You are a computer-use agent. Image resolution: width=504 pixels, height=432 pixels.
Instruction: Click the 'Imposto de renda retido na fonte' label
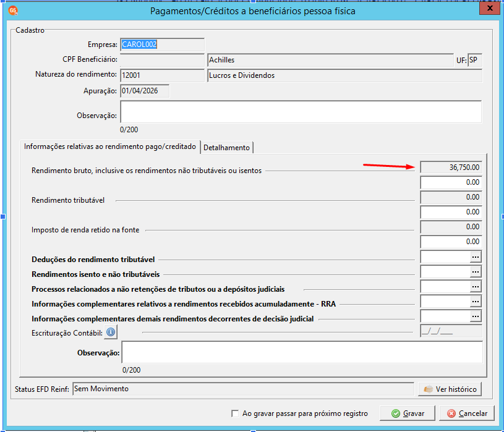[x=85, y=230]
